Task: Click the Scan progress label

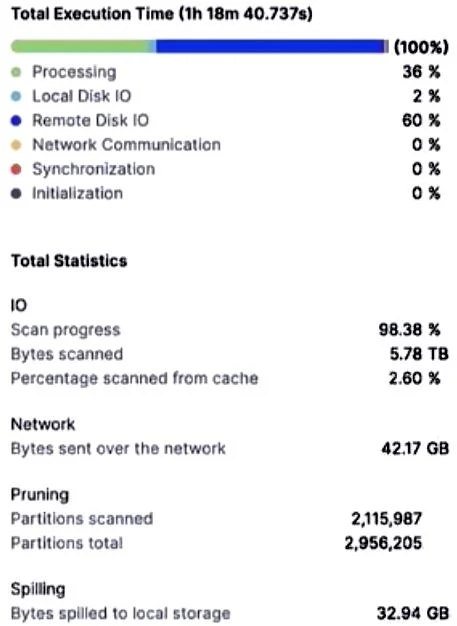Action: coord(65,331)
